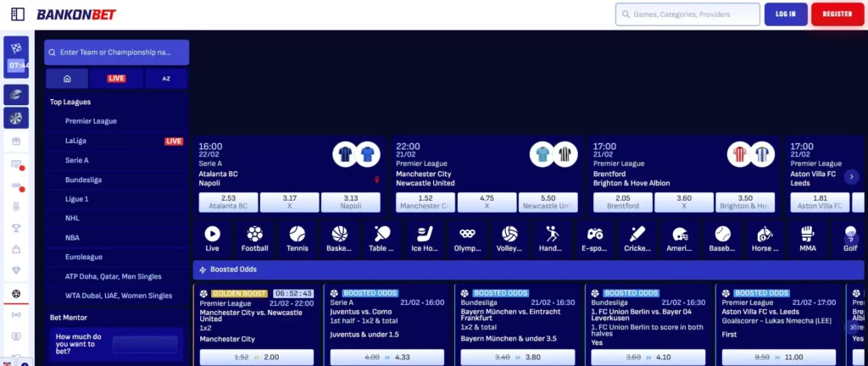Open the wheel of fortune sidebar icon

coord(16,118)
